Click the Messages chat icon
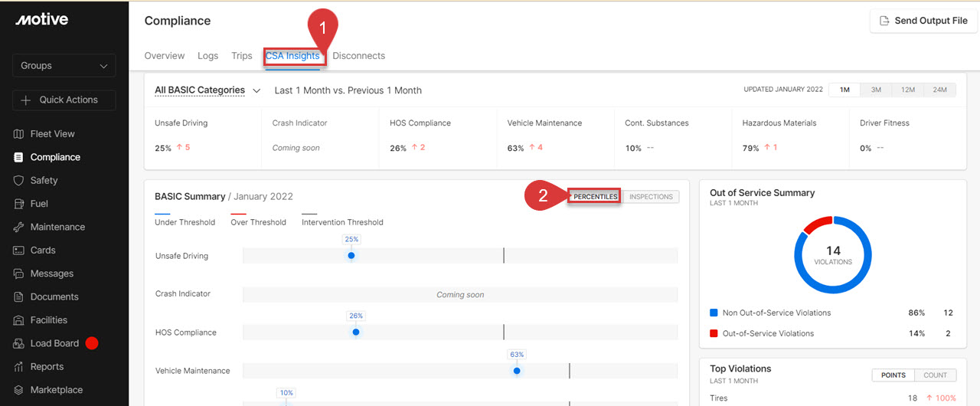This screenshot has height=406, width=980. pyautogui.click(x=19, y=274)
